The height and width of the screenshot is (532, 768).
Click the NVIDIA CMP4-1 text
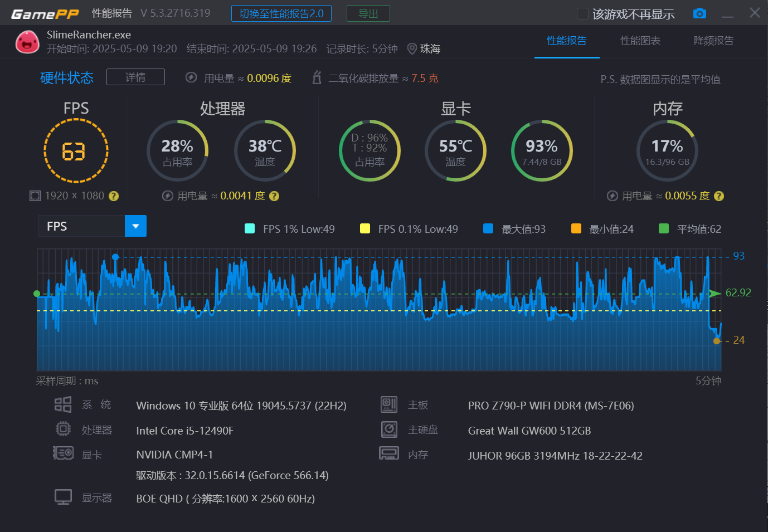[x=174, y=455]
